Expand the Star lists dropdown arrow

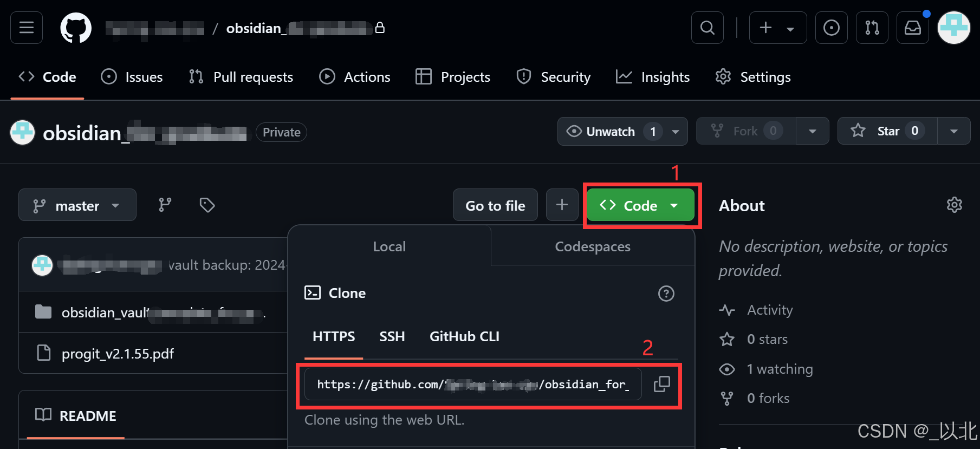pos(954,131)
